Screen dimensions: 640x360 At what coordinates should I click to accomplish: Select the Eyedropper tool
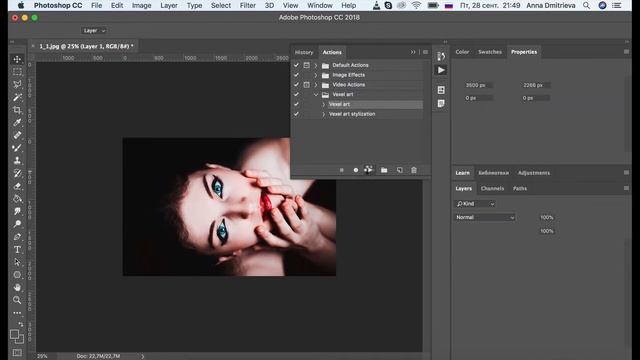click(17, 122)
